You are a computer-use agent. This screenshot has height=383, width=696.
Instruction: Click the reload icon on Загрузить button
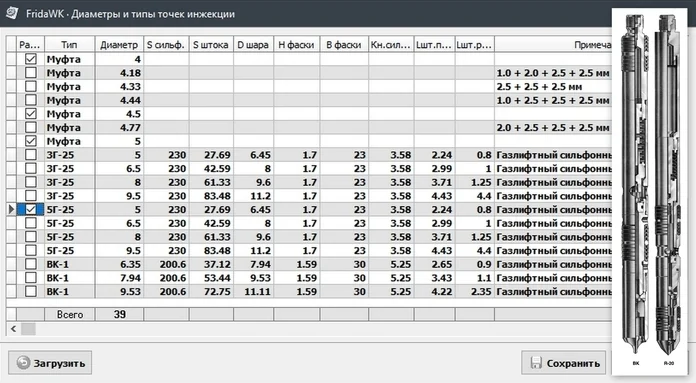[x=23, y=363]
